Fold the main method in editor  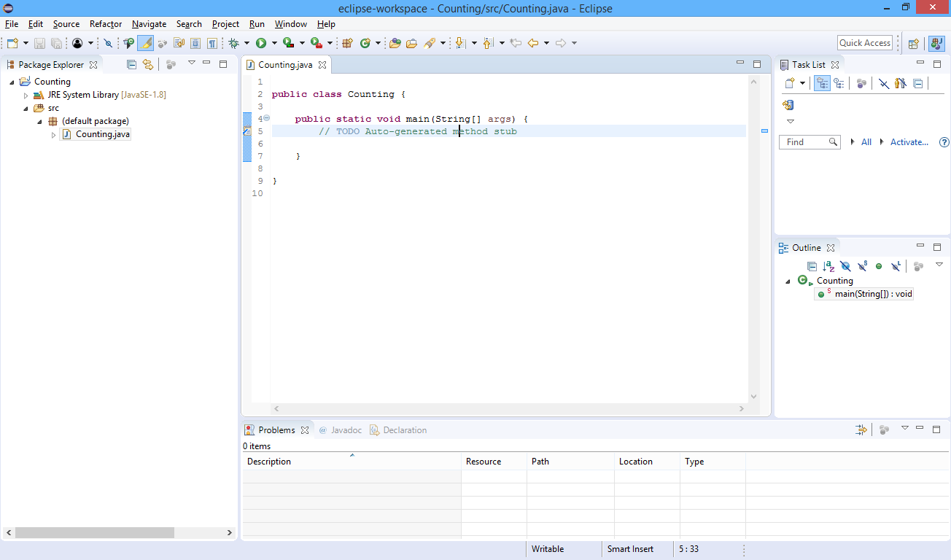pyautogui.click(x=266, y=118)
